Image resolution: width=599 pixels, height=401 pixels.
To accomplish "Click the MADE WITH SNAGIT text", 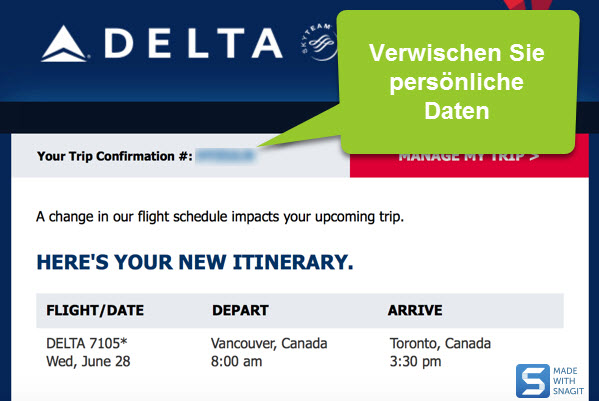I will tap(568, 381).
